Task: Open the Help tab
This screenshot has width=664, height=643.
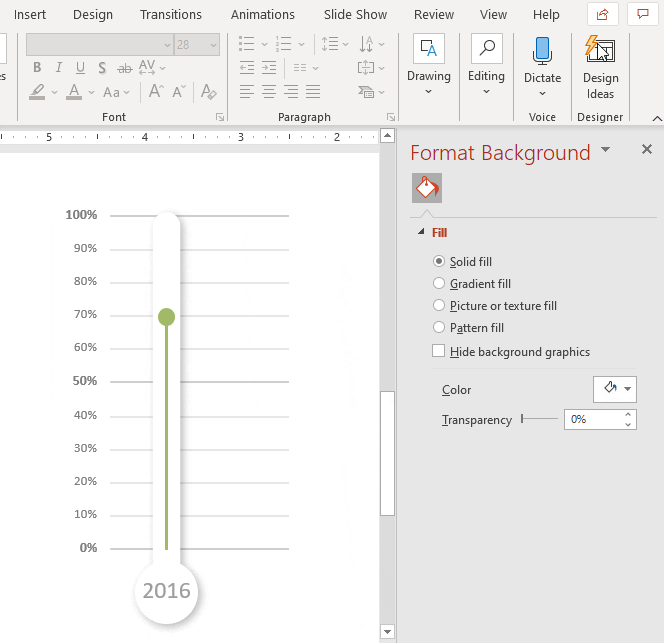Action: 546,15
